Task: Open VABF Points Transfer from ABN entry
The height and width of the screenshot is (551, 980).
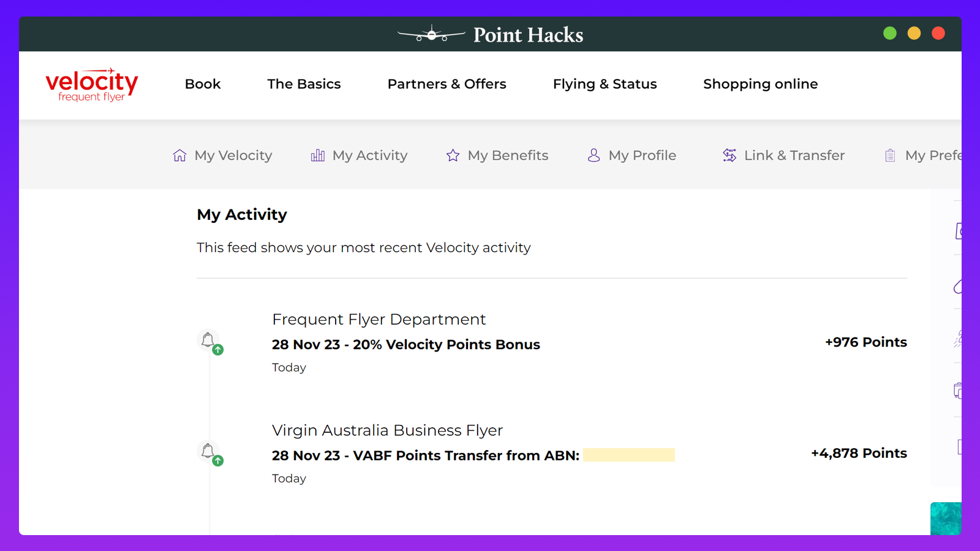Action: pos(426,455)
